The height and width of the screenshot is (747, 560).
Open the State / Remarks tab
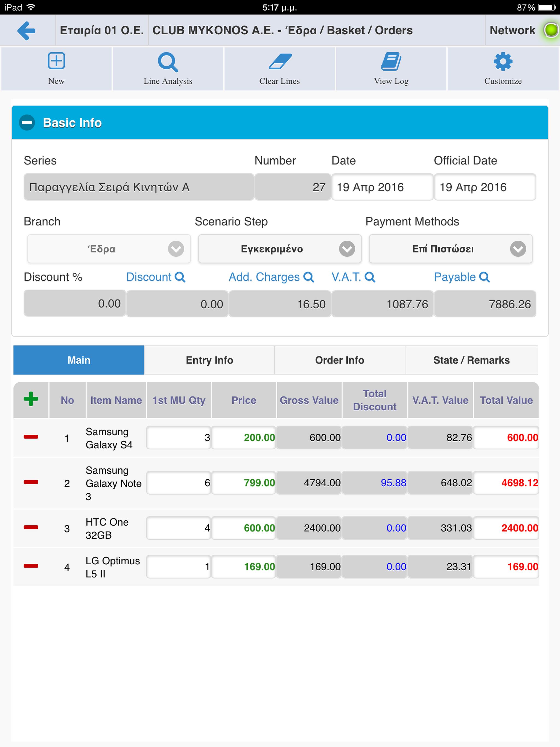[471, 360]
